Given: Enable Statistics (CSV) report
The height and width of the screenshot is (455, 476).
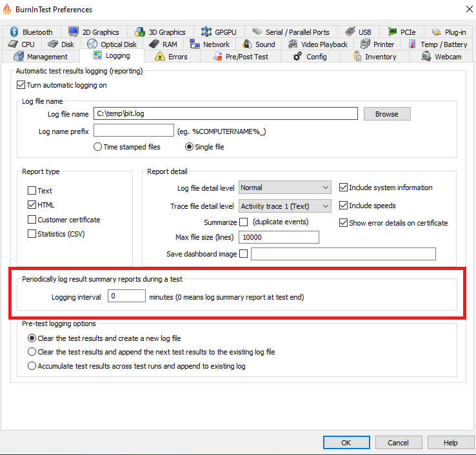Looking at the screenshot, I should pyautogui.click(x=32, y=233).
